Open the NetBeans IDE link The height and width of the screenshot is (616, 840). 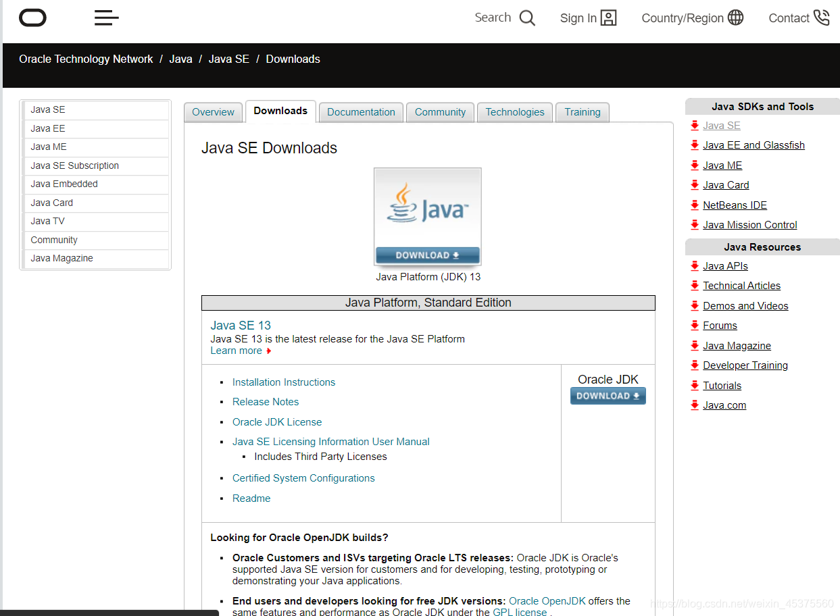735,205
